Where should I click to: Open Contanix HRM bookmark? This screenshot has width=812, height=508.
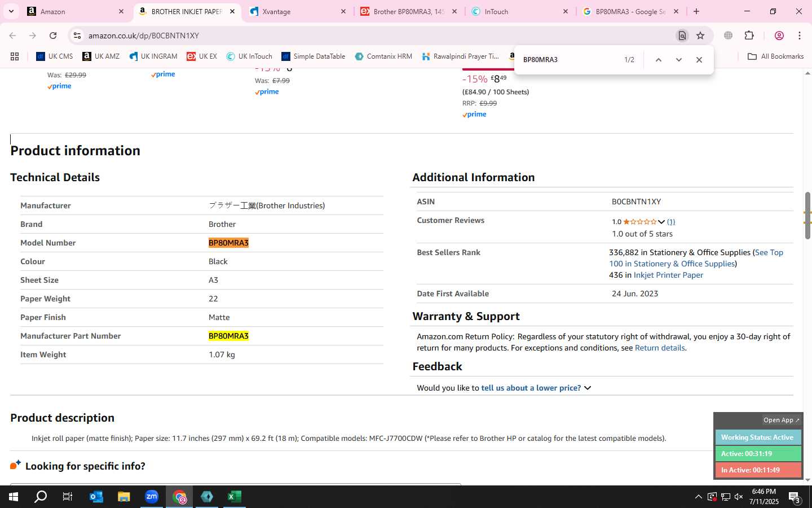383,56
